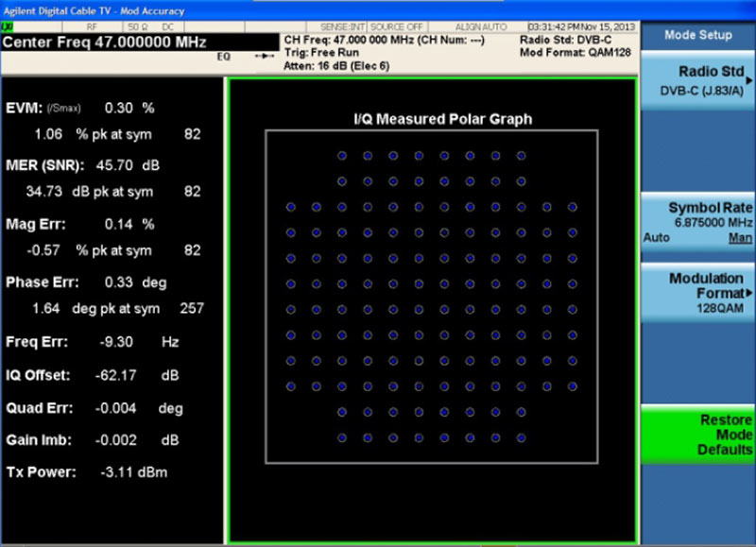756x547 pixels.
Task: Click the EQ indicator under center frequency
Action: [x=224, y=57]
